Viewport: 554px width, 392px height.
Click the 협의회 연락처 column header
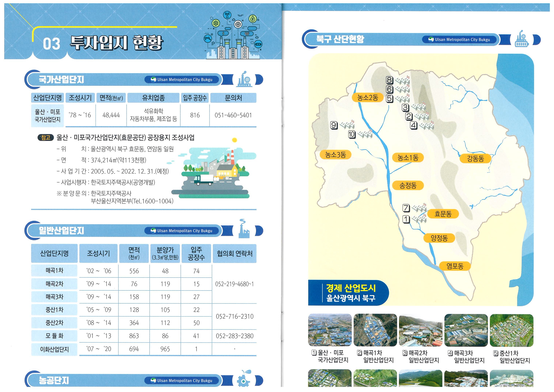(234, 253)
